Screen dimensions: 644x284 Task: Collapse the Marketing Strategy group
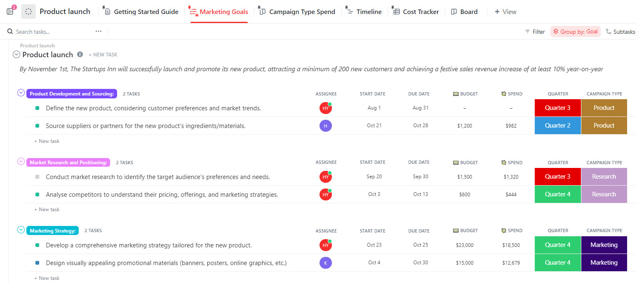21,230
